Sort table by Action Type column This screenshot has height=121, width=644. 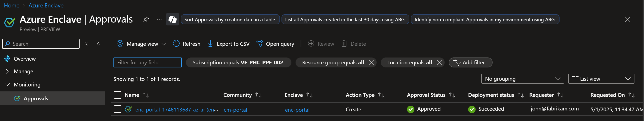381,95
